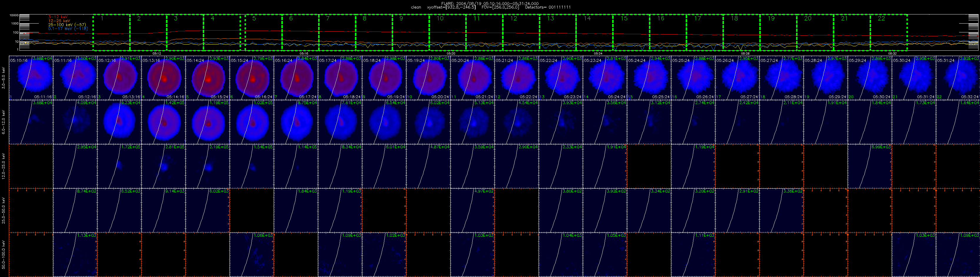
Task: Click the orange 12-25 keV legend entry
Action: (59, 21)
